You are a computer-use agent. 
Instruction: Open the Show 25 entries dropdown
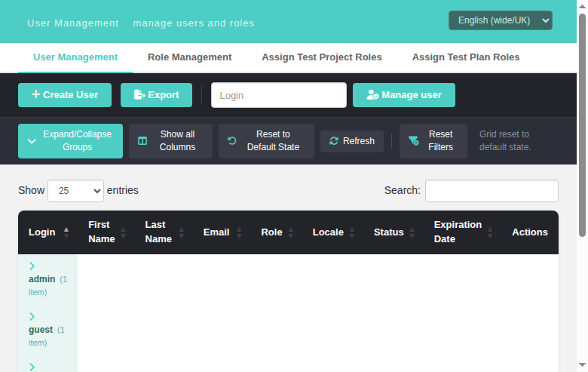pyautogui.click(x=75, y=191)
